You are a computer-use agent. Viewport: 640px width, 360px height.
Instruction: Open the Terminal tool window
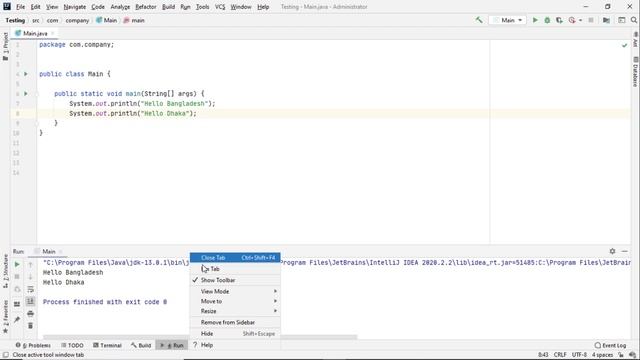point(107,345)
